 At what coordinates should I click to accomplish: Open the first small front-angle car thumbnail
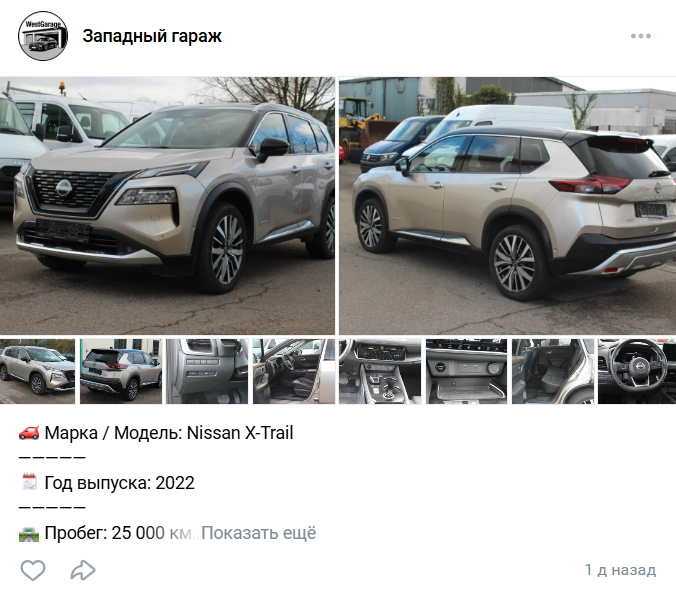tap(38, 371)
